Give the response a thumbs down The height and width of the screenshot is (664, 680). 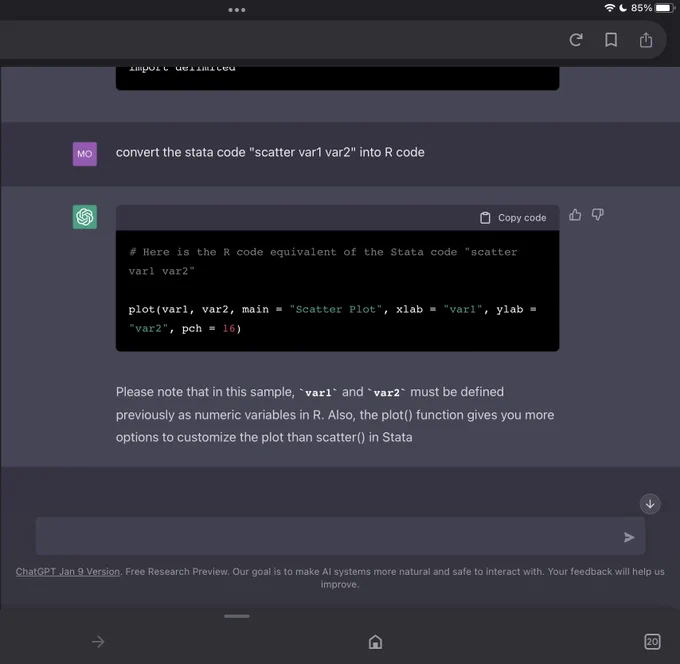598,215
